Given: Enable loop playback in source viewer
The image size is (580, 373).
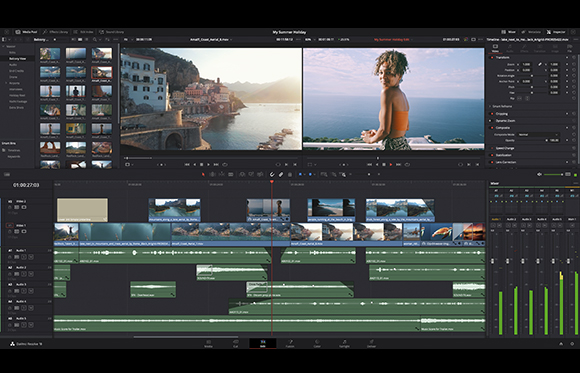Looking at the screenshot, I should (225, 165).
